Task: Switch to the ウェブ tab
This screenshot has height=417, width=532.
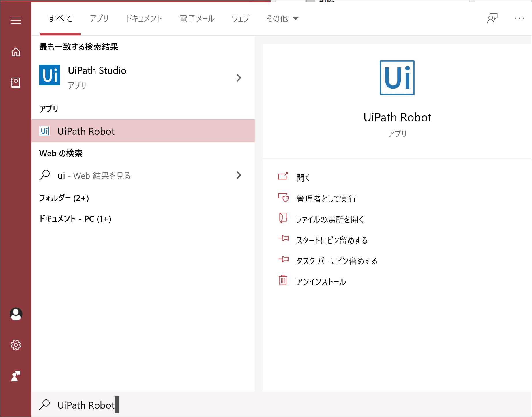Action: click(240, 18)
